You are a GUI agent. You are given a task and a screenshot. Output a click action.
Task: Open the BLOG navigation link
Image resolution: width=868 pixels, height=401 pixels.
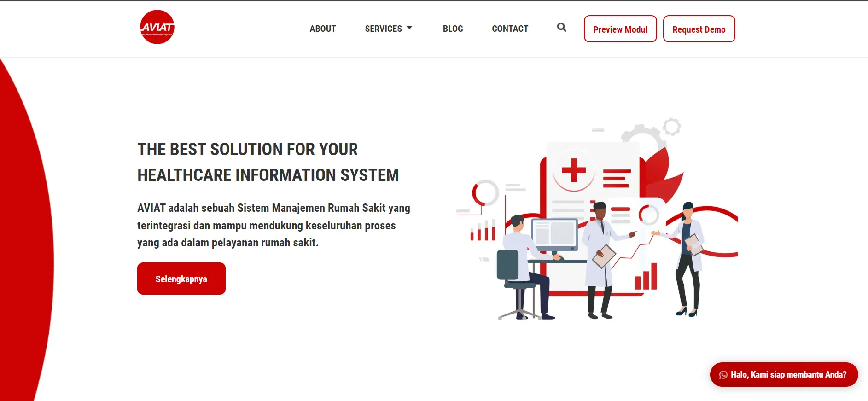coord(453,29)
